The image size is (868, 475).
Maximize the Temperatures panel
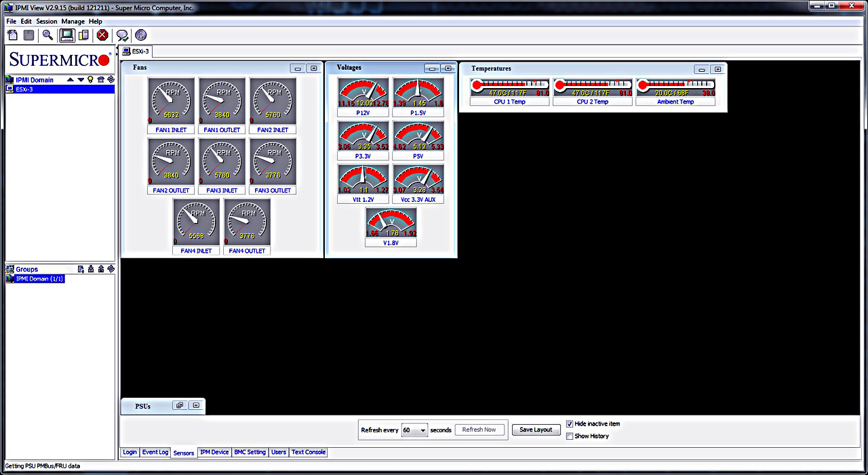(717, 69)
